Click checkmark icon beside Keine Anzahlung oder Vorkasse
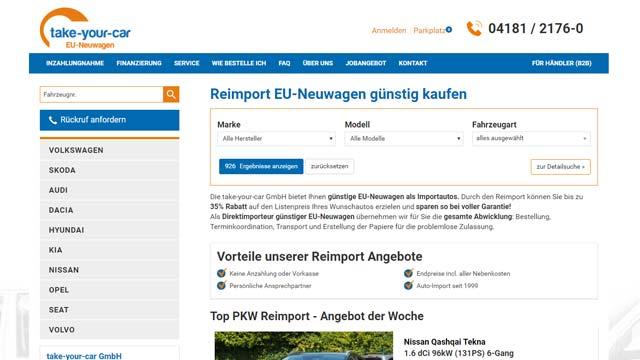The height and width of the screenshot is (360, 640). 222,273
